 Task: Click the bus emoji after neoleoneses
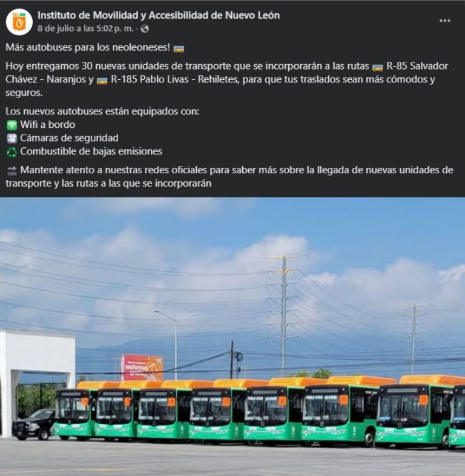[179, 48]
